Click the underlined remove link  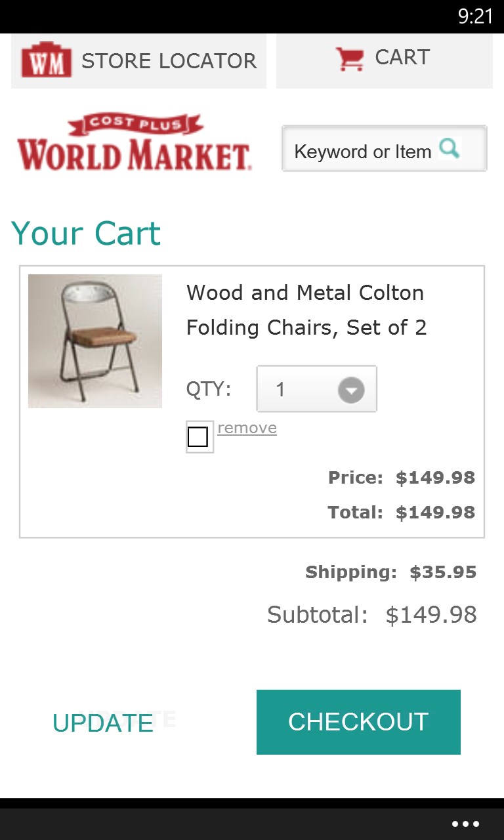[x=247, y=428]
